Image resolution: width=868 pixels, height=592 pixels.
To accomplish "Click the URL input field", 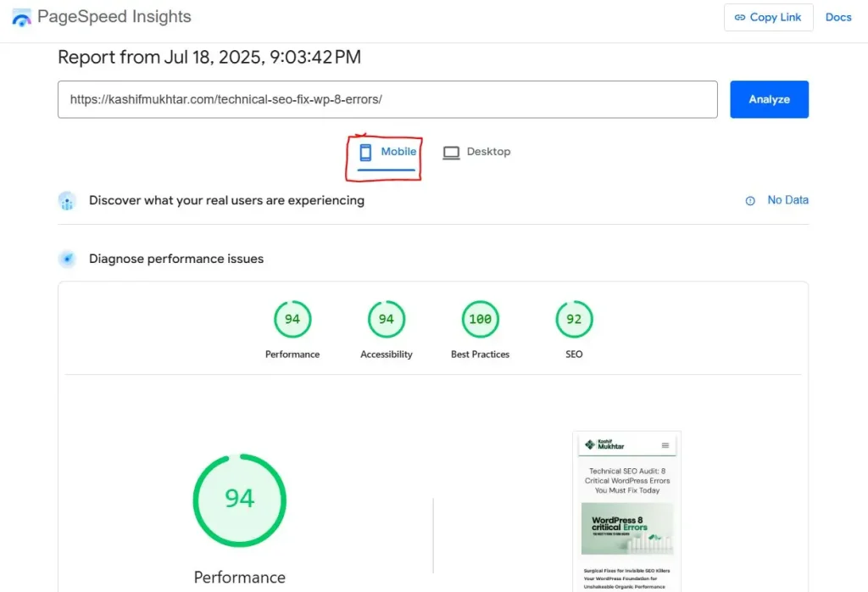I will [x=387, y=100].
